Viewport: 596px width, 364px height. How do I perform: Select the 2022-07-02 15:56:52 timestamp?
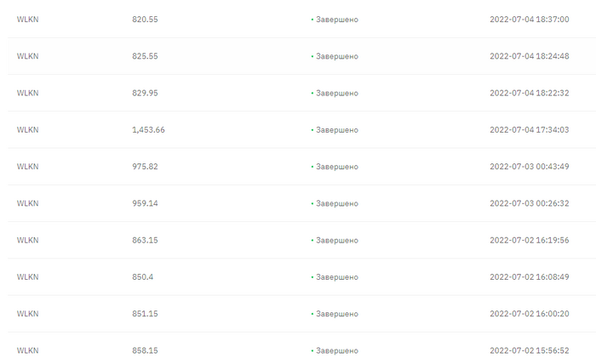pyautogui.click(x=529, y=350)
